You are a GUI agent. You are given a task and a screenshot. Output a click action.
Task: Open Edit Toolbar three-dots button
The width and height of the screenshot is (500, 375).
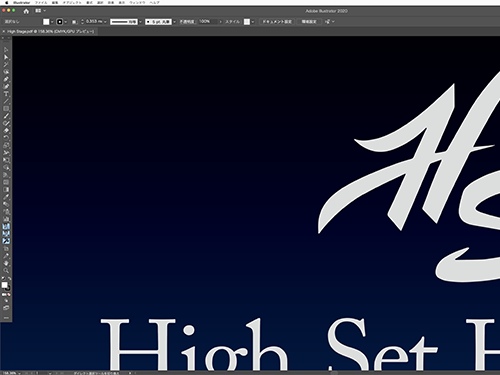coord(6,318)
